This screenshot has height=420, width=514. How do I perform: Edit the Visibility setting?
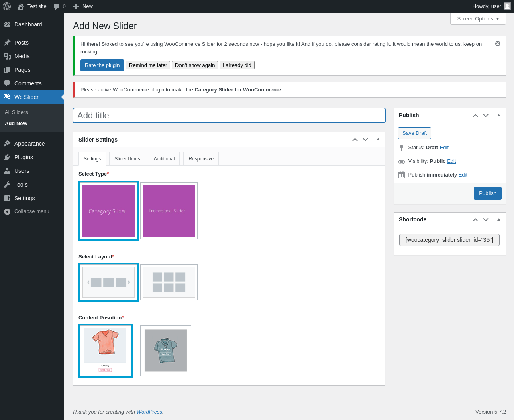pyautogui.click(x=451, y=161)
